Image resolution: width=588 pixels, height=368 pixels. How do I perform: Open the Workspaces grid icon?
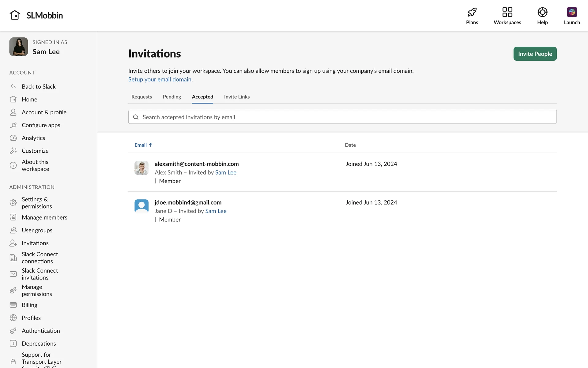(507, 12)
